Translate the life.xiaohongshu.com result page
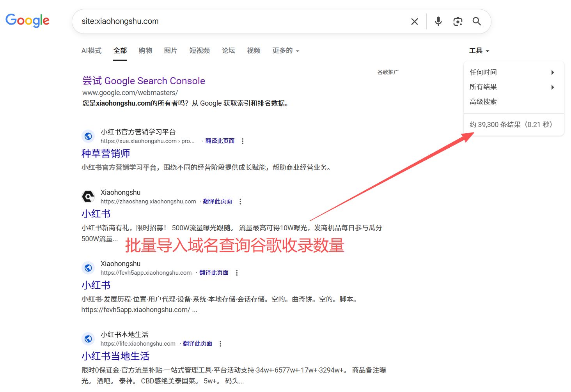 pyautogui.click(x=198, y=344)
